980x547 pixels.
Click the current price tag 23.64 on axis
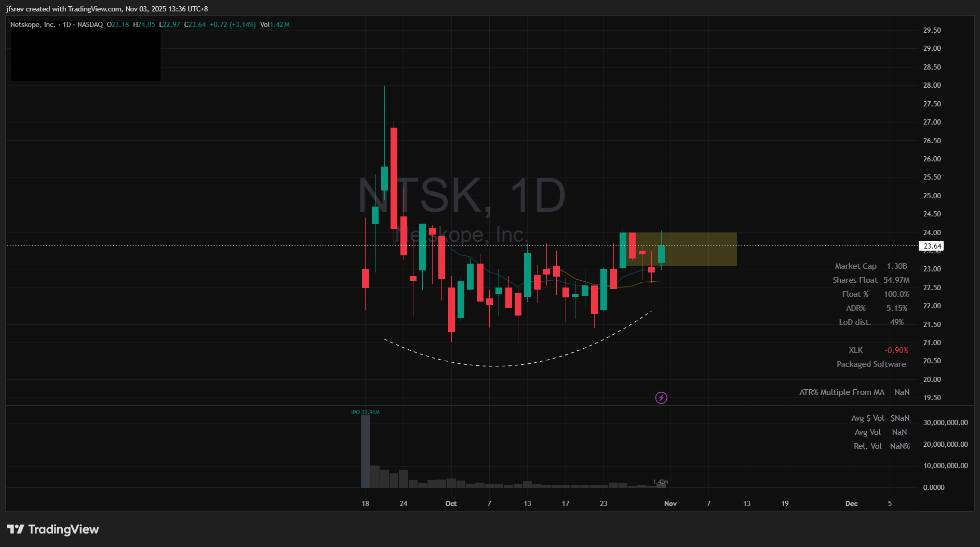pyautogui.click(x=932, y=246)
